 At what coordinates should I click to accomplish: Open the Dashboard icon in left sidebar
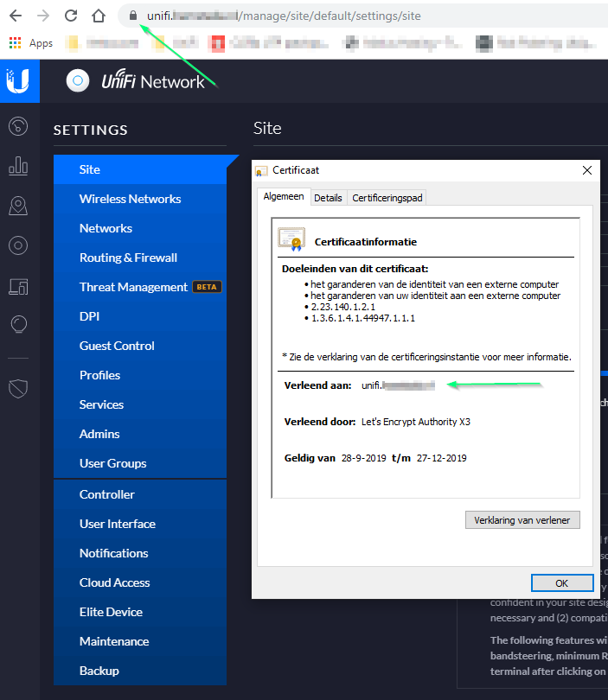click(x=18, y=126)
